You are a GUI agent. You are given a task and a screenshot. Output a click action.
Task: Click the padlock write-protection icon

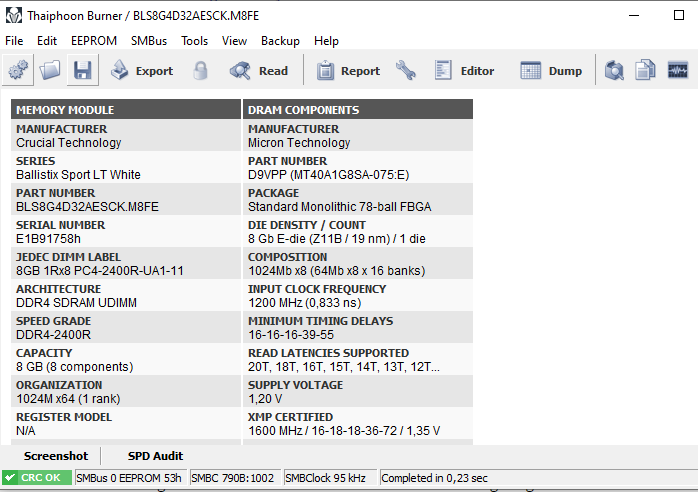point(200,70)
